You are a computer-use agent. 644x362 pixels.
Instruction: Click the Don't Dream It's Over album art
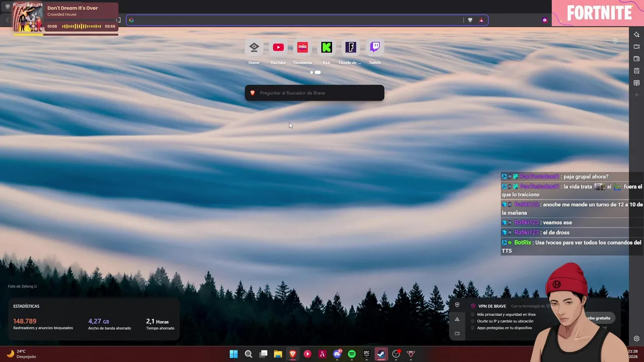point(28,18)
